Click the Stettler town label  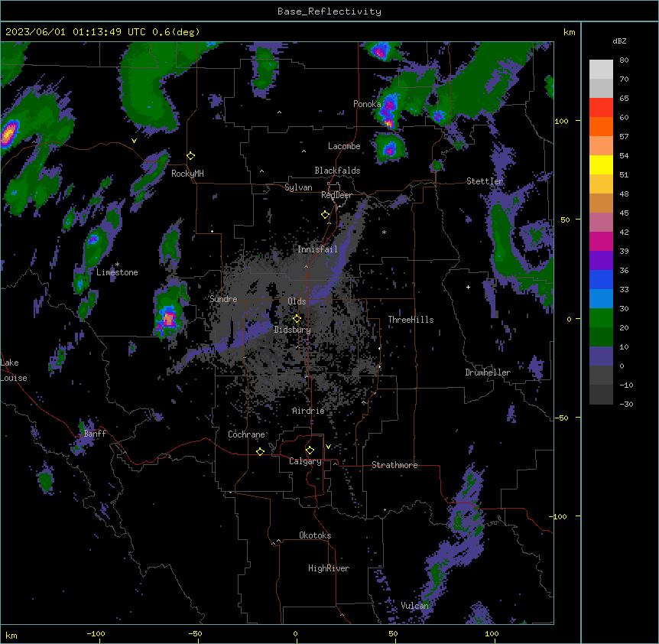point(485,181)
